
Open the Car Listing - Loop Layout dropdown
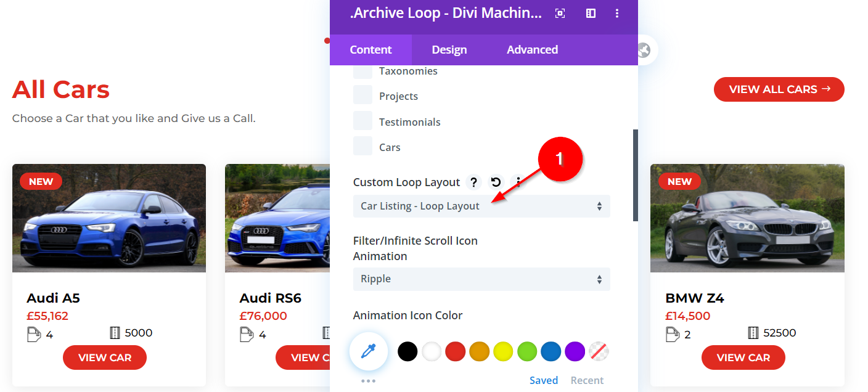coord(481,206)
